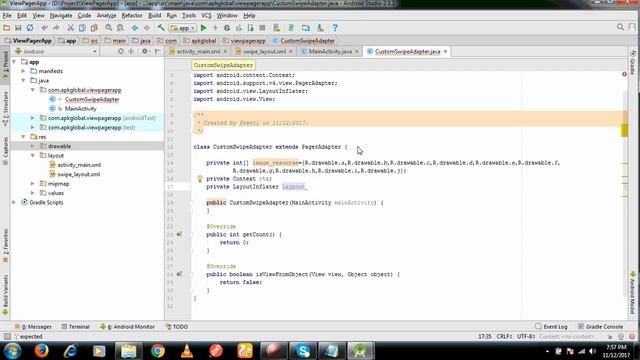Open the project panel settings gear icon
Screen dimensions: 640x360
click(x=144, y=51)
